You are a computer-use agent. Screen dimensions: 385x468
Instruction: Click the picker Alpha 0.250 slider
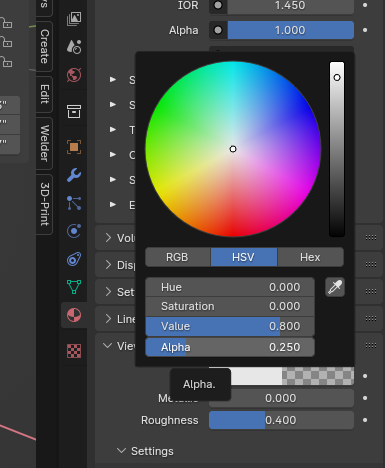[230, 347]
